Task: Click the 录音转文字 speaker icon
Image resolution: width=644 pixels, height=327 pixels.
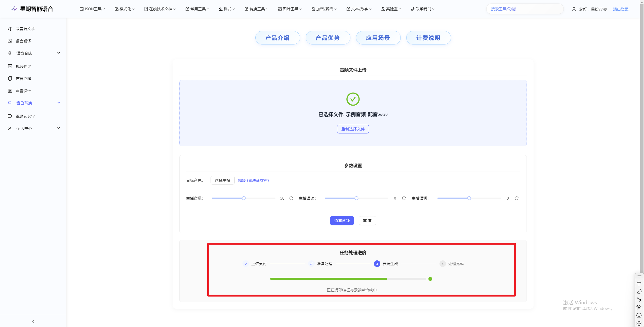Action: tap(10, 29)
